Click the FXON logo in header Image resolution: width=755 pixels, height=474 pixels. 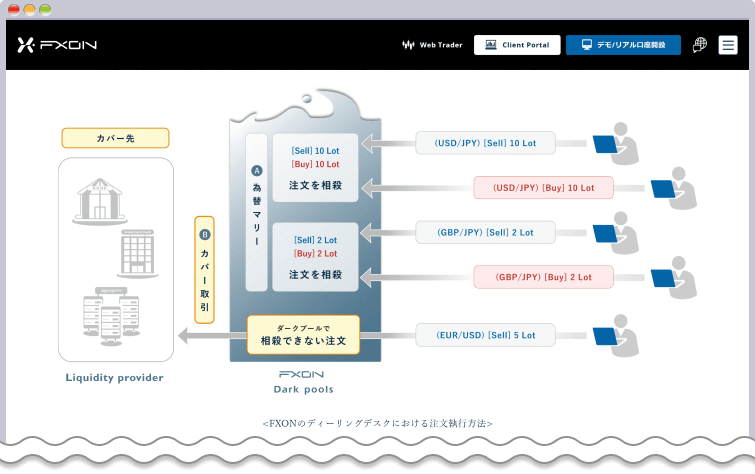[57, 45]
